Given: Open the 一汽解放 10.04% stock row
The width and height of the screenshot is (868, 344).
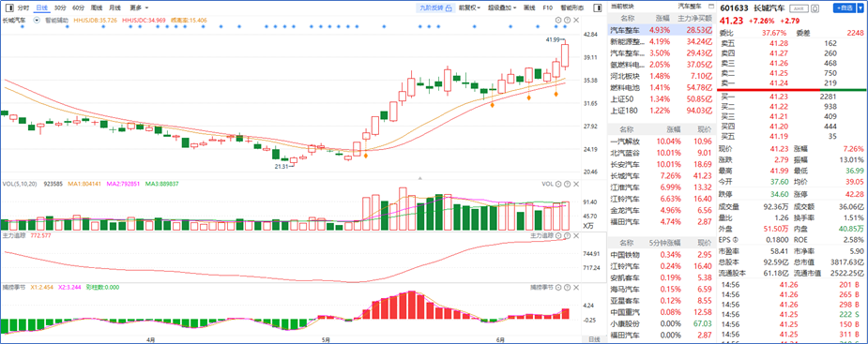Looking at the screenshot, I should 661,141.
